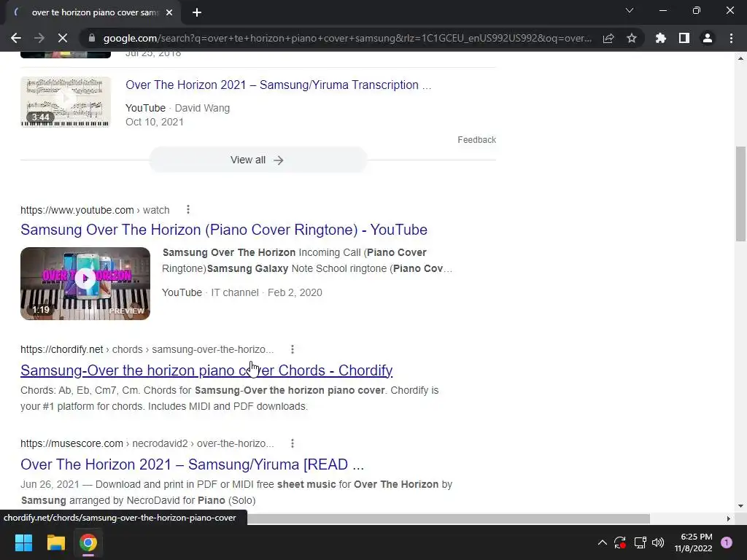Open the tab search dropdown arrow
The image size is (747, 560).
[x=630, y=10]
